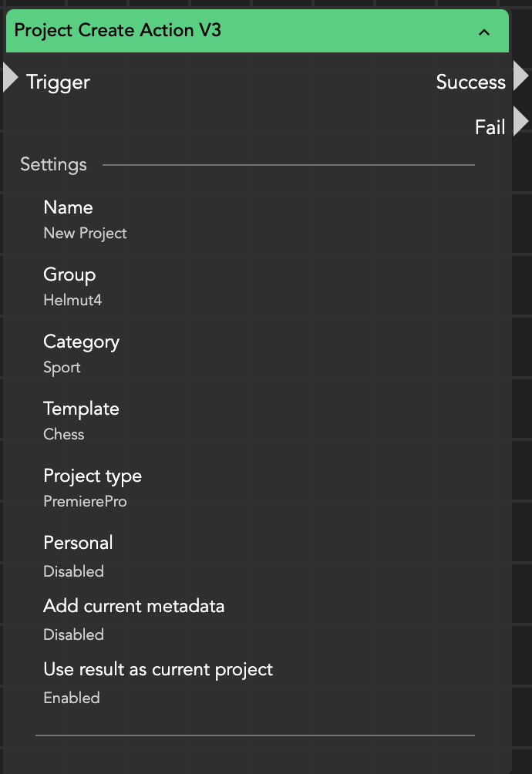This screenshot has height=774, width=532.
Task: Edit the Name value New Project
Action: [85, 233]
